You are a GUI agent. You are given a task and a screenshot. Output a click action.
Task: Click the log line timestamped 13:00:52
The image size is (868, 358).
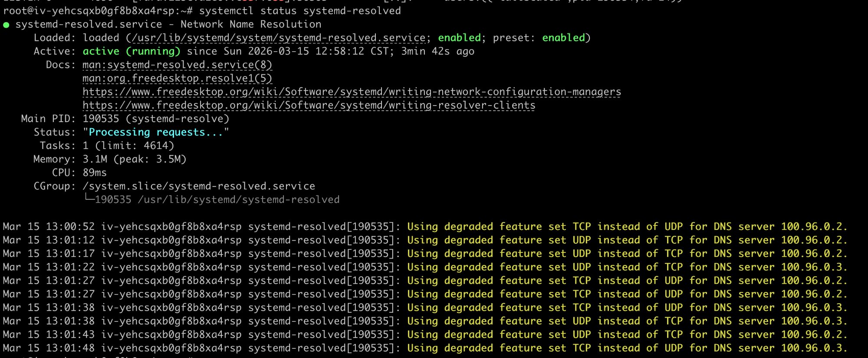point(425,226)
